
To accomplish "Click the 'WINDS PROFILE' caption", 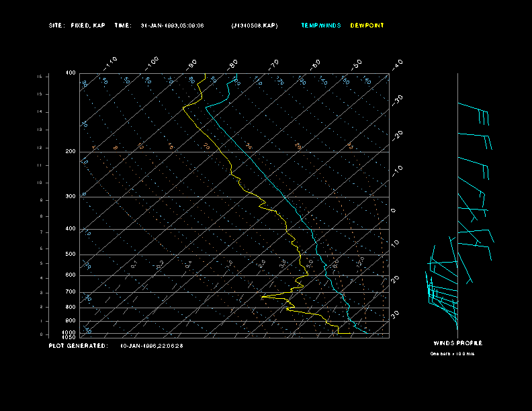I will click(x=458, y=343).
